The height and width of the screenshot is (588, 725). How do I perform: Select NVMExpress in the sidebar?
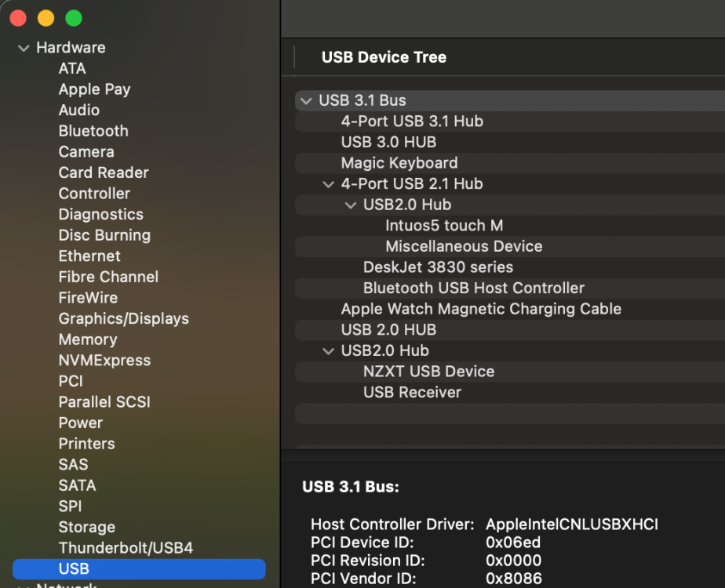[x=104, y=361]
